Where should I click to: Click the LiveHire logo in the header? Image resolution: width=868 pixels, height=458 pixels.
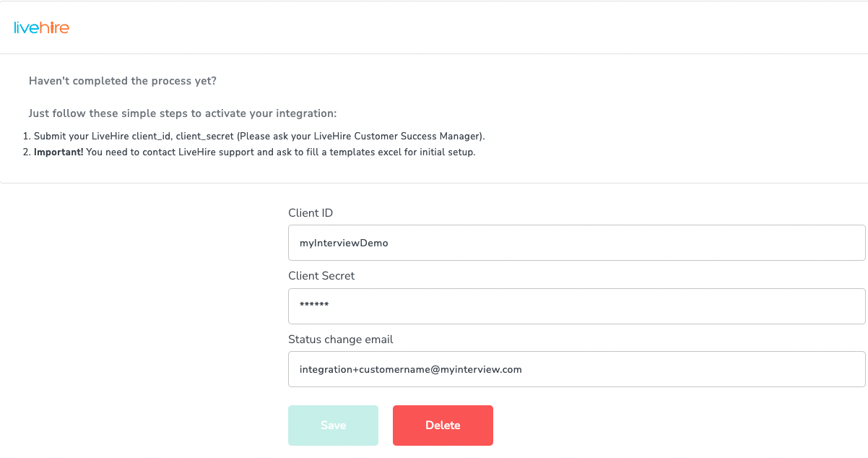click(41, 28)
